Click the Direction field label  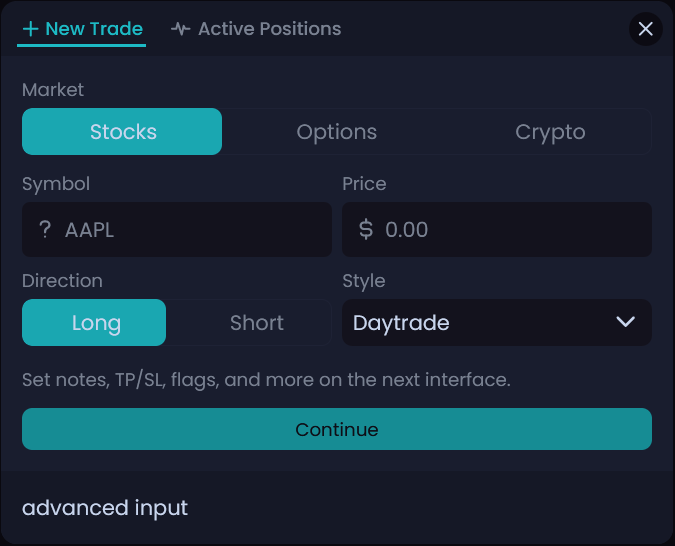pos(62,281)
